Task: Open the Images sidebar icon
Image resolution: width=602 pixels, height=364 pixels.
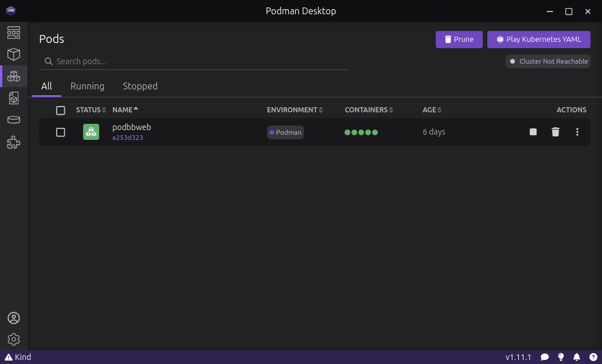Action: pos(14,98)
